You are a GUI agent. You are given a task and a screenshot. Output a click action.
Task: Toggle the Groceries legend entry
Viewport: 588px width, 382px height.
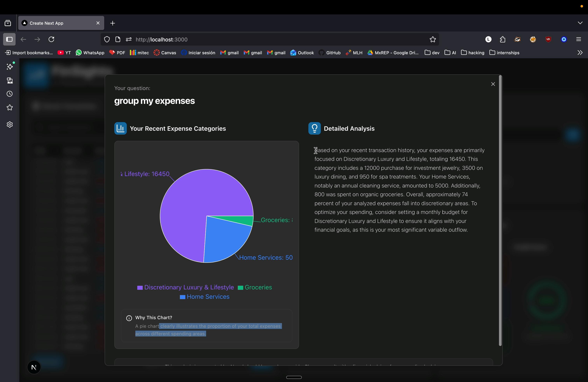(255, 287)
